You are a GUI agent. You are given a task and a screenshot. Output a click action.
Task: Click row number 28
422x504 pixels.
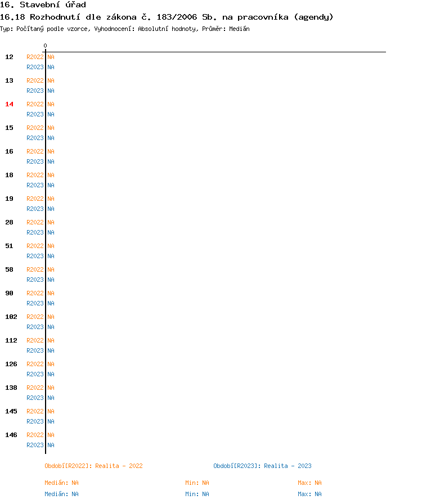click(10, 222)
